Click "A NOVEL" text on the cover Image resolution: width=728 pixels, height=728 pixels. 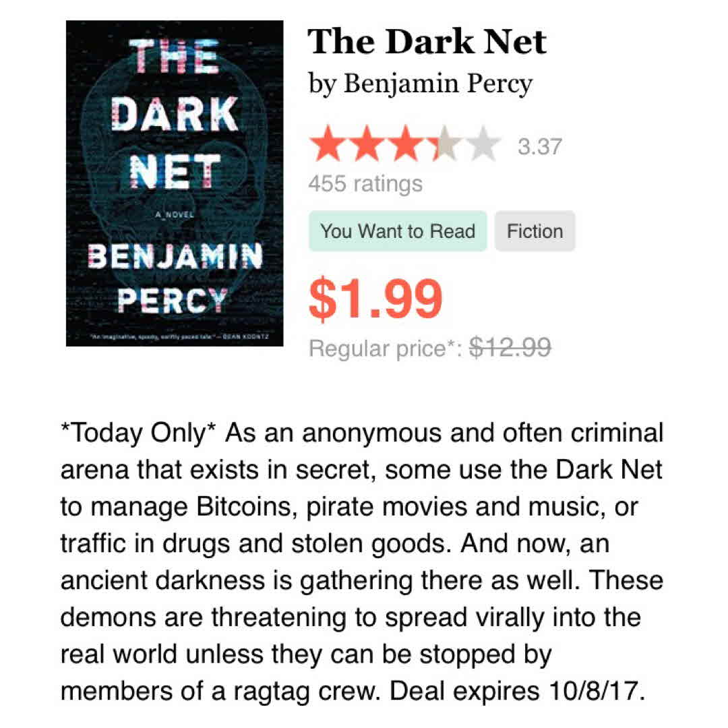coord(174,215)
